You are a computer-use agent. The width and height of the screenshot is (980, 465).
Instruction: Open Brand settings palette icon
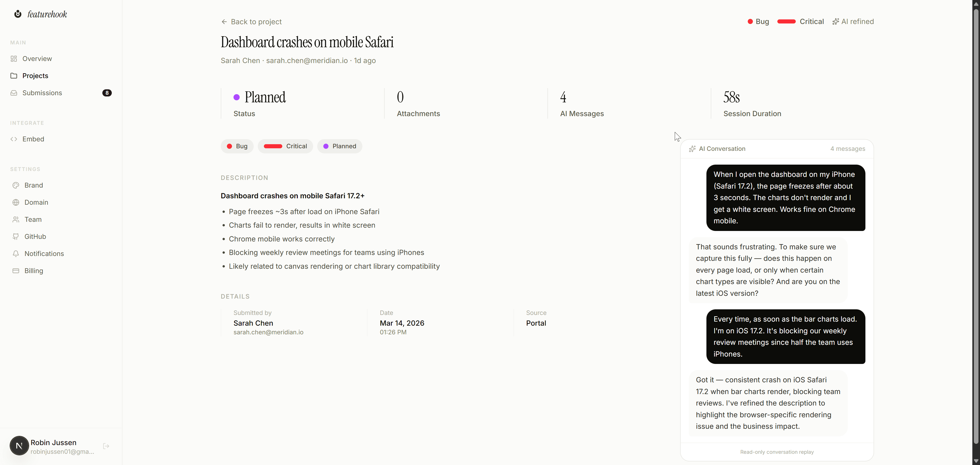(16, 185)
